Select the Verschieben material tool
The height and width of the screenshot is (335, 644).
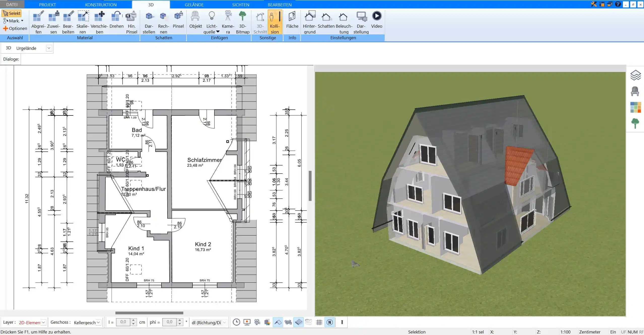[x=99, y=22]
